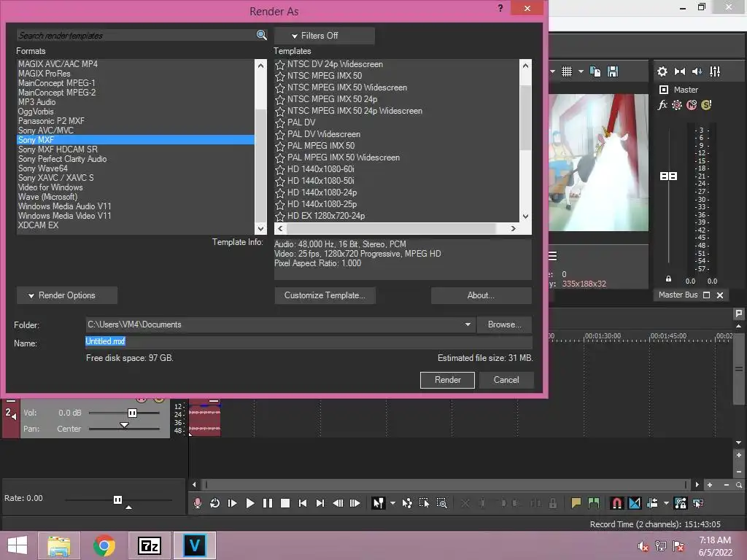
Task: Click the Stop button in transport bar
Action: [285, 503]
